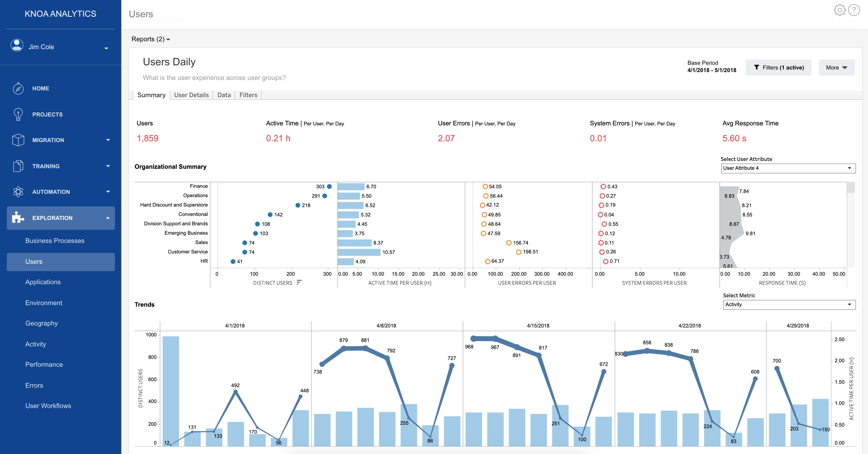Open the Activity metric dropdown
This screenshot has width=868, height=454.
tap(789, 304)
